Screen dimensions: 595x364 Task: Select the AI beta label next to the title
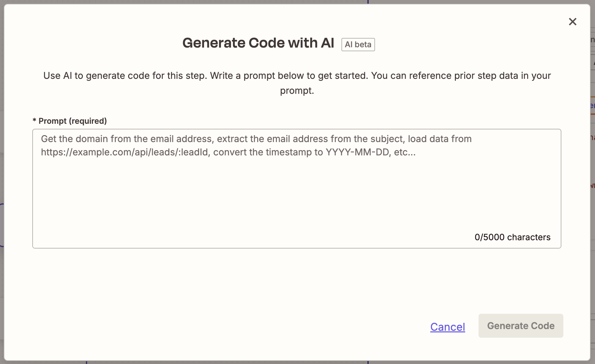358,44
